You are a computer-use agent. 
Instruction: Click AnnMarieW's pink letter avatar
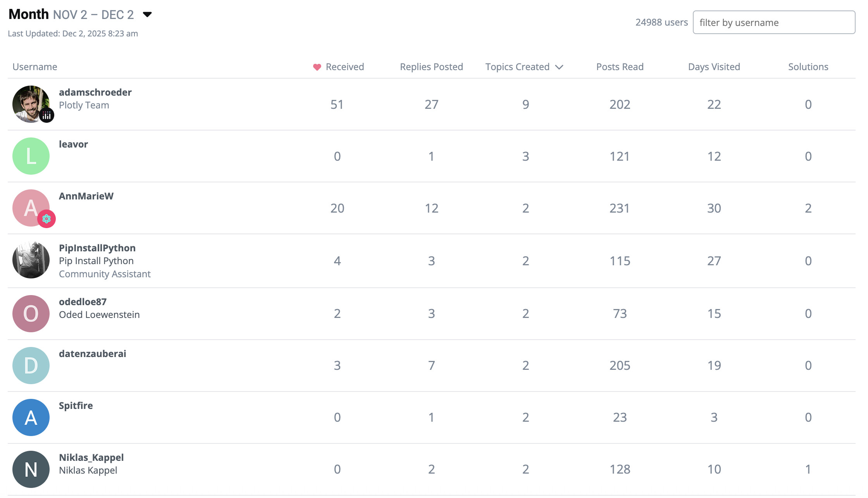click(29, 206)
